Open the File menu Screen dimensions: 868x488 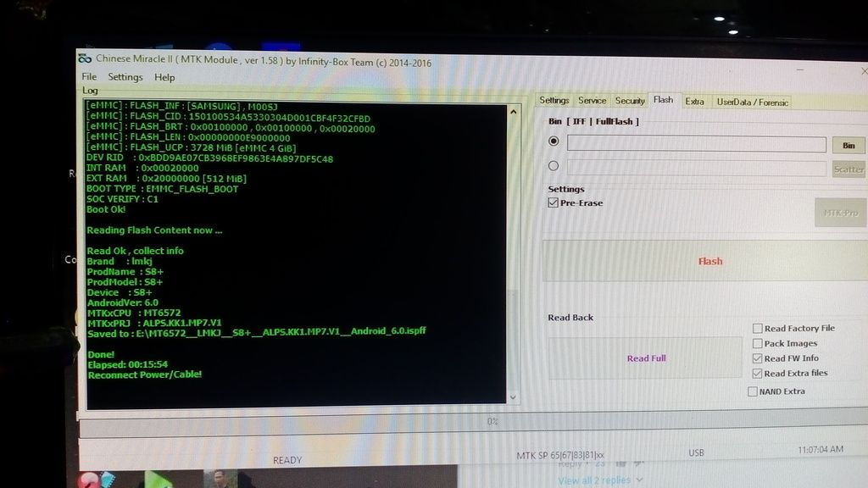click(89, 77)
